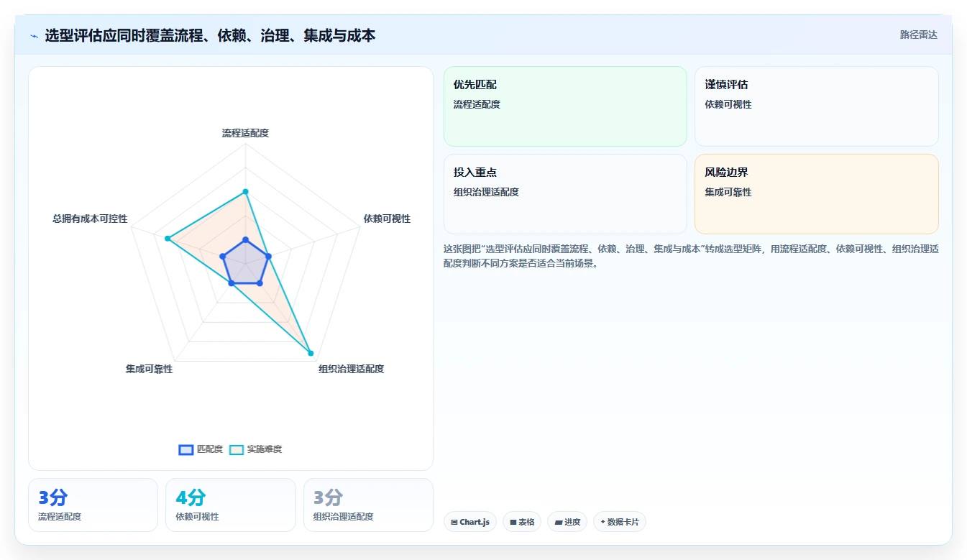Click blue 匹配度 point on 总拥有成本可控性 axis
The height and width of the screenshot is (560, 967).
pyautogui.click(x=222, y=257)
